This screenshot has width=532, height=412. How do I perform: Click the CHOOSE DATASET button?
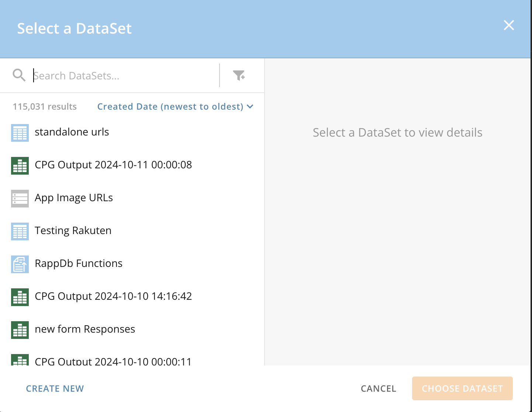click(x=462, y=388)
